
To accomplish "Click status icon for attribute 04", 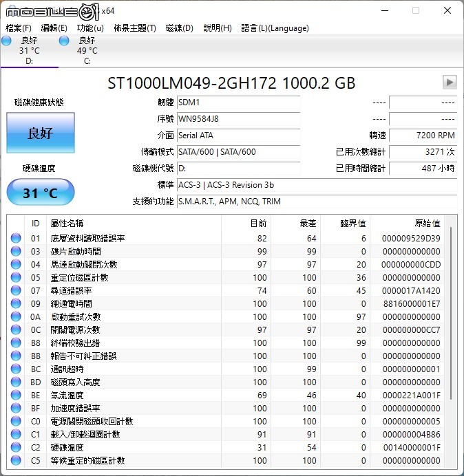I will coord(16,264).
